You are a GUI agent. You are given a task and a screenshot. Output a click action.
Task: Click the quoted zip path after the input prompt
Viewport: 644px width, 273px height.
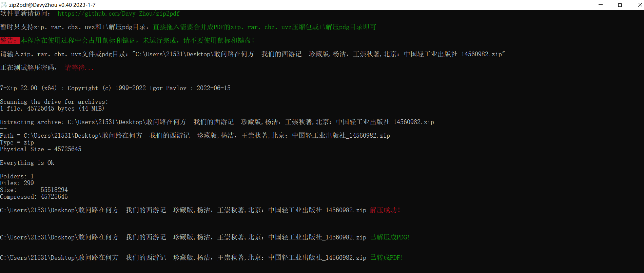[x=319, y=54]
